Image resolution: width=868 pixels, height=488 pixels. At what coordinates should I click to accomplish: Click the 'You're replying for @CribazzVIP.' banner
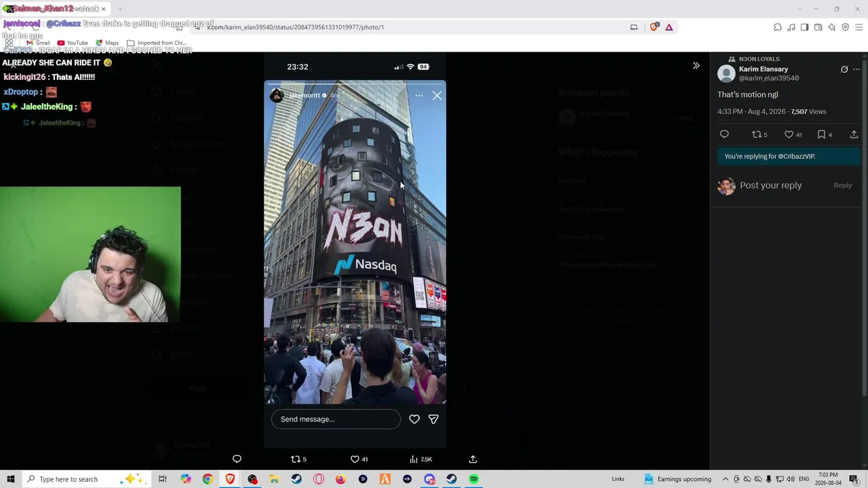[x=789, y=156]
